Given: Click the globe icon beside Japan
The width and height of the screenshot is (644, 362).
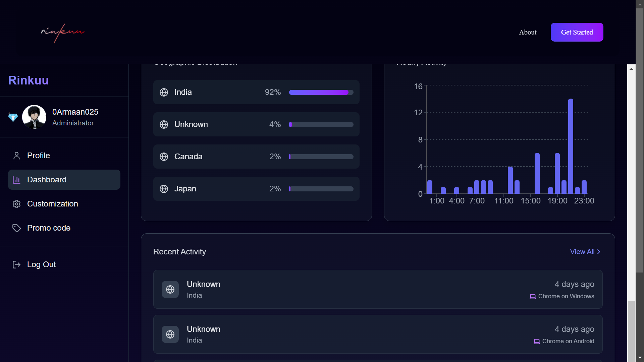Looking at the screenshot, I should pyautogui.click(x=164, y=189).
